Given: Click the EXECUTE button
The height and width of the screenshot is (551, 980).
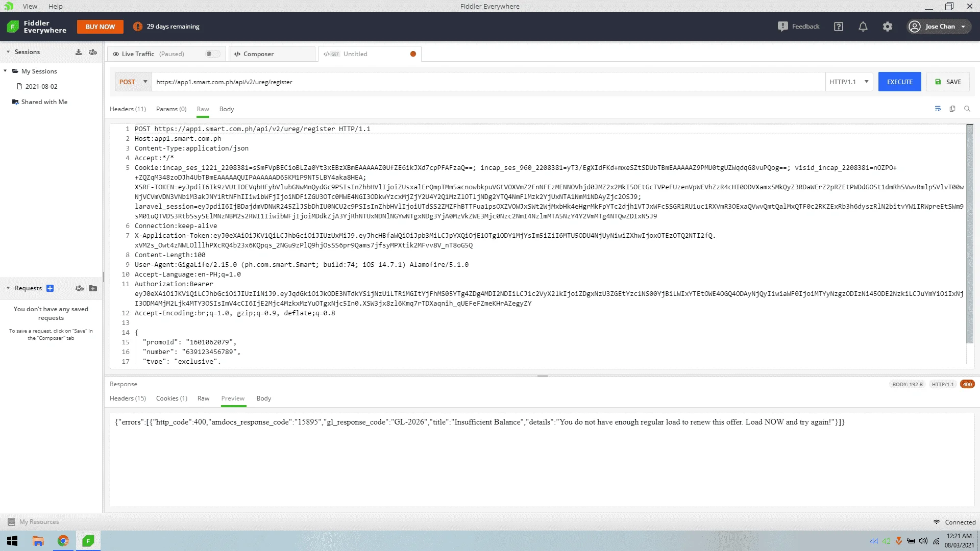Looking at the screenshot, I should (899, 82).
